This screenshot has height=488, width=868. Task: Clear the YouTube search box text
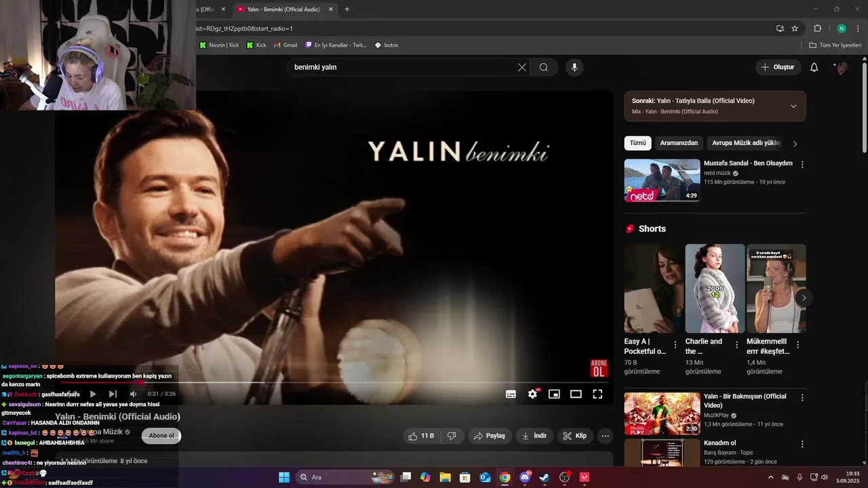pyautogui.click(x=522, y=67)
